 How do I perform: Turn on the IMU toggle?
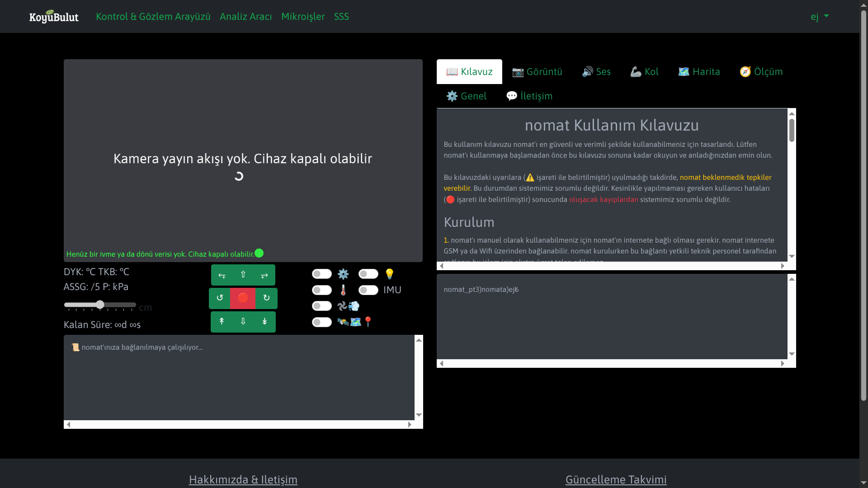point(368,290)
